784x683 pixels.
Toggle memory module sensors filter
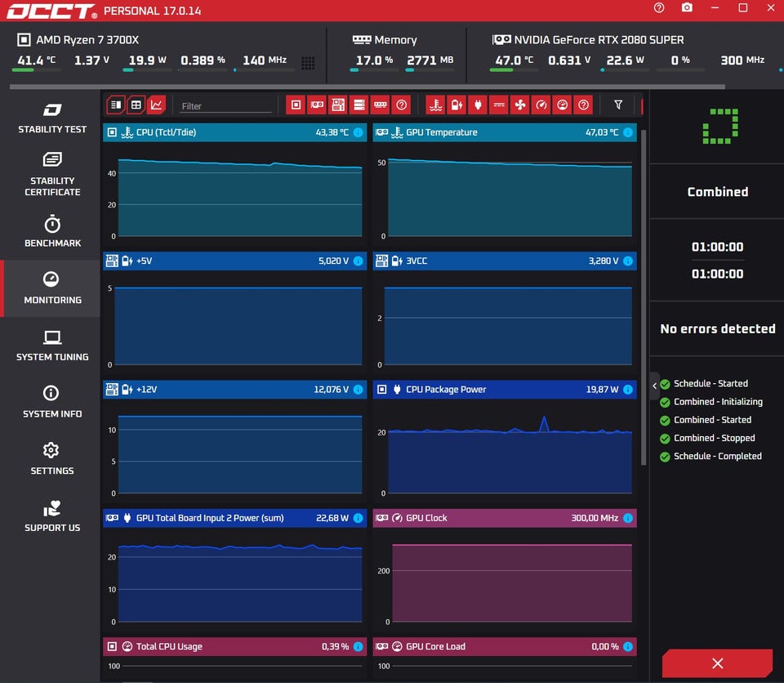click(x=380, y=105)
